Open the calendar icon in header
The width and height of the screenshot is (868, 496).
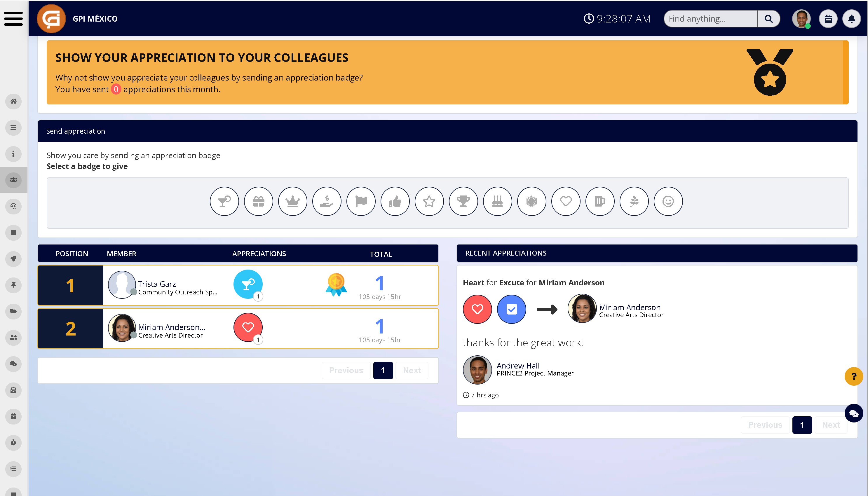(x=828, y=19)
